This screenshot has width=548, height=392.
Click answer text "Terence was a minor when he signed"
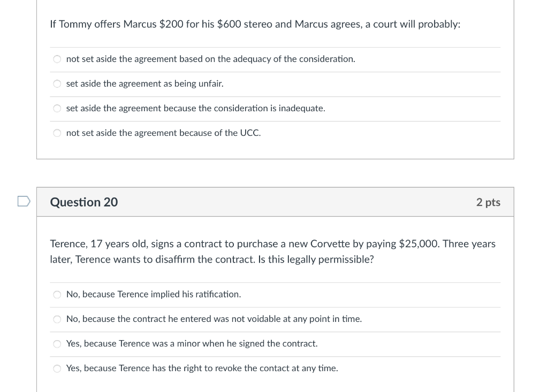(x=192, y=344)
